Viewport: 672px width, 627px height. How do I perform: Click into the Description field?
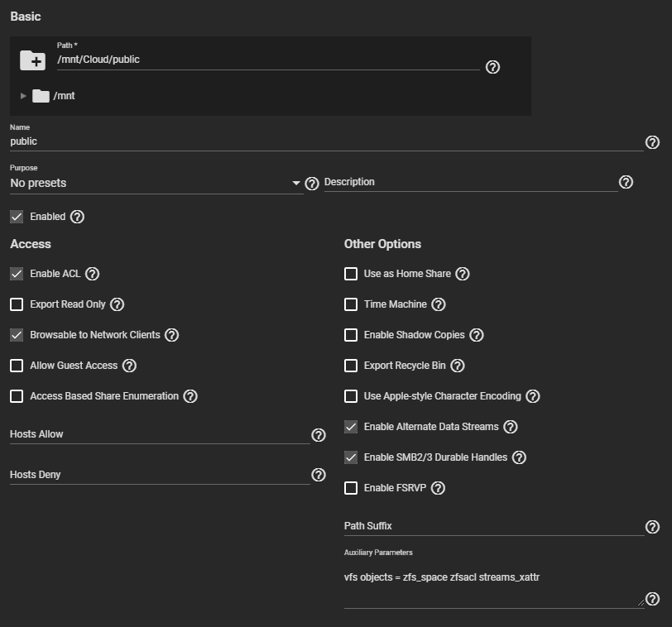point(469,182)
